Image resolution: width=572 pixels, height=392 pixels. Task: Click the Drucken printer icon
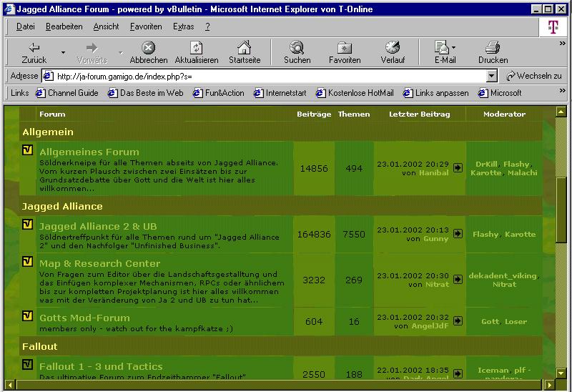(x=493, y=48)
